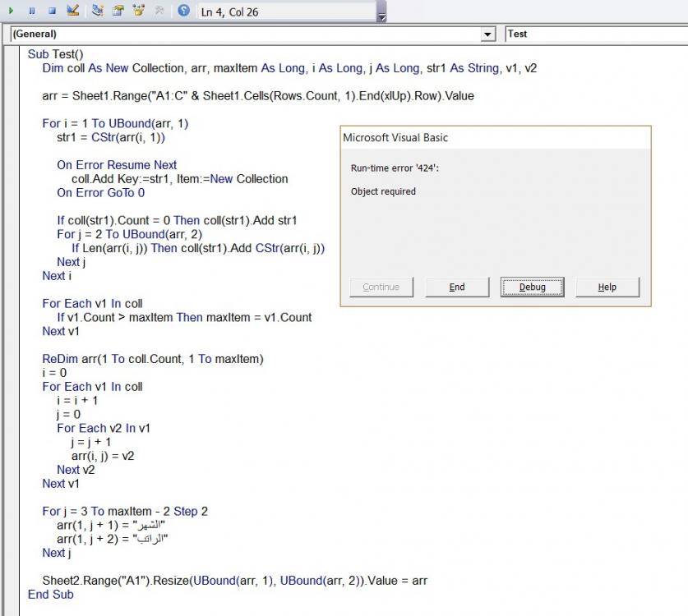The image size is (688, 616).
Task: Click the "arr(i, j) = v2" line
Action: coord(103,456)
